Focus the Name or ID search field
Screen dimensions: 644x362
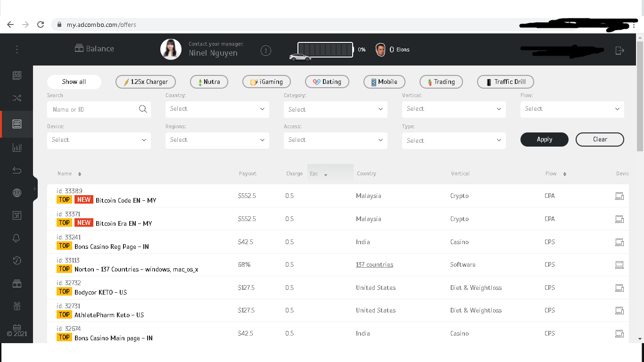99,109
